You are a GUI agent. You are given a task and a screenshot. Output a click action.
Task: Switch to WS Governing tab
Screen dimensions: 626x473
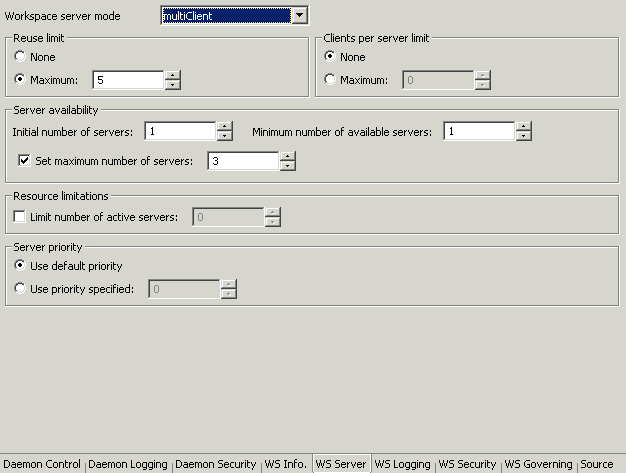pyautogui.click(x=538, y=464)
